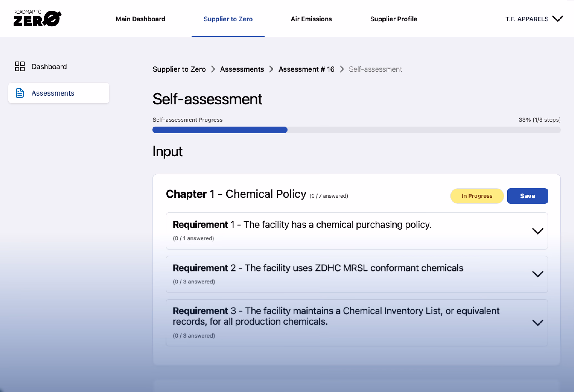The height and width of the screenshot is (392, 574).
Task: Expand Requirement 3 Chemical Inventory List chevron
Action: pos(538,323)
